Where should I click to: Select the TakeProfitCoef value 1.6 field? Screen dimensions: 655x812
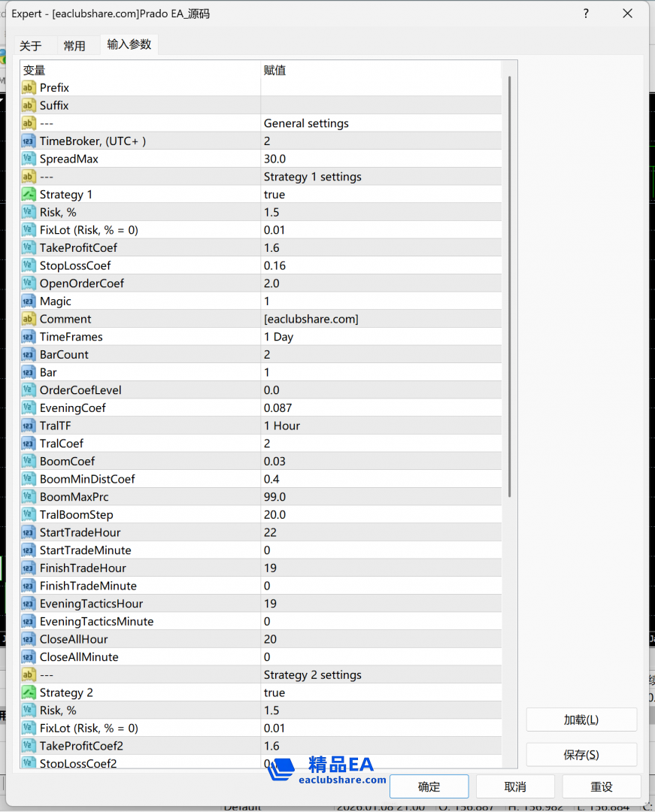[x=380, y=248]
